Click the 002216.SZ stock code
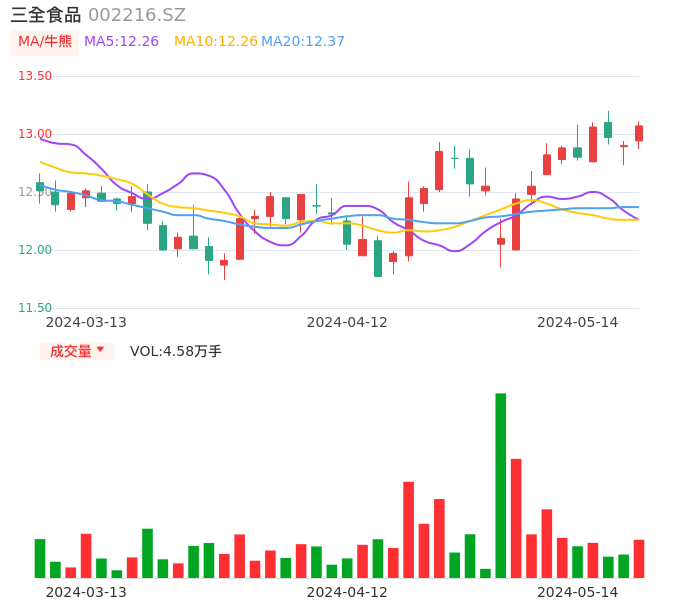 tap(137, 15)
